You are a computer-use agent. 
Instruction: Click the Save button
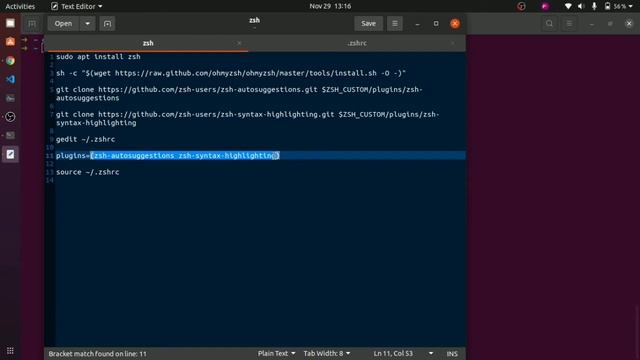click(x=368, y=24)
